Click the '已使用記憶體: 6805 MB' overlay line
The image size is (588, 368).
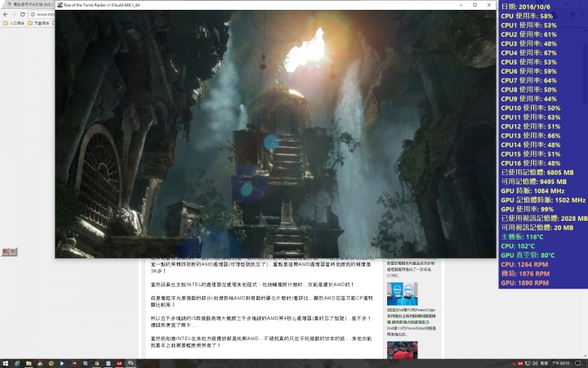coord(537,173)
